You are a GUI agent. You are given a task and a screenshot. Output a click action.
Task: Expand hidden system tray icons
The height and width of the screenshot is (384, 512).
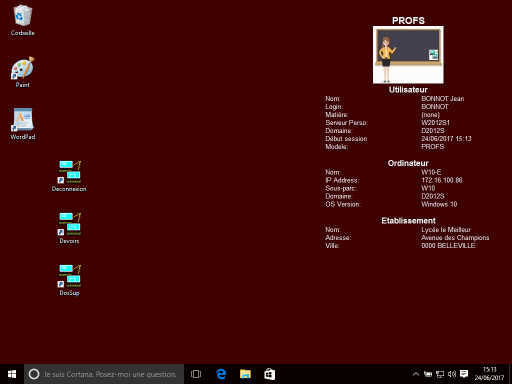[416, 374]
